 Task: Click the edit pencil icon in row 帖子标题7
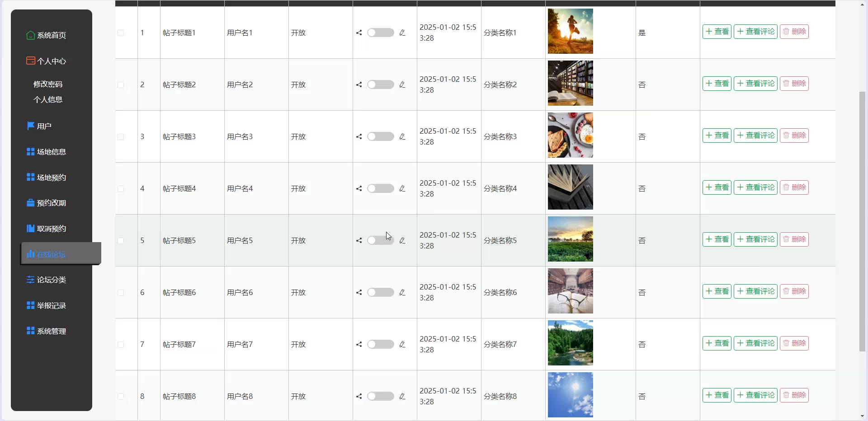402,344
